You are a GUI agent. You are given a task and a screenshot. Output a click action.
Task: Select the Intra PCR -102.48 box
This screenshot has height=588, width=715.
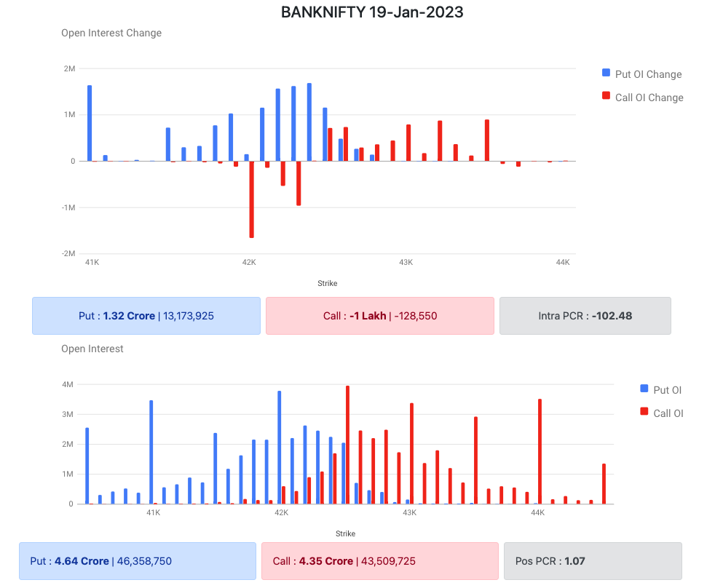coord(585,316)
